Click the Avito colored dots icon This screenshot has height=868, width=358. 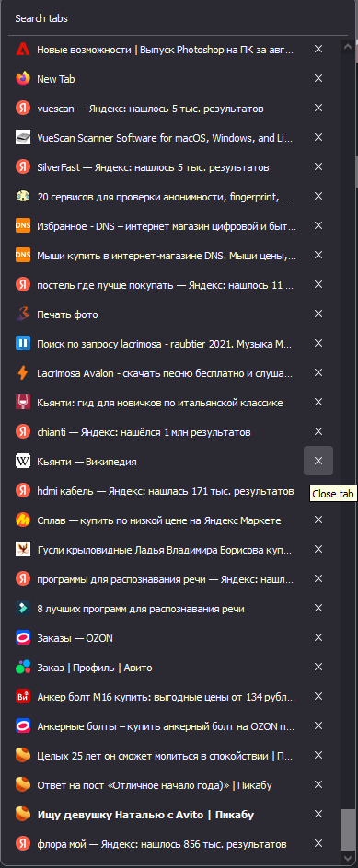click(23, 667)
